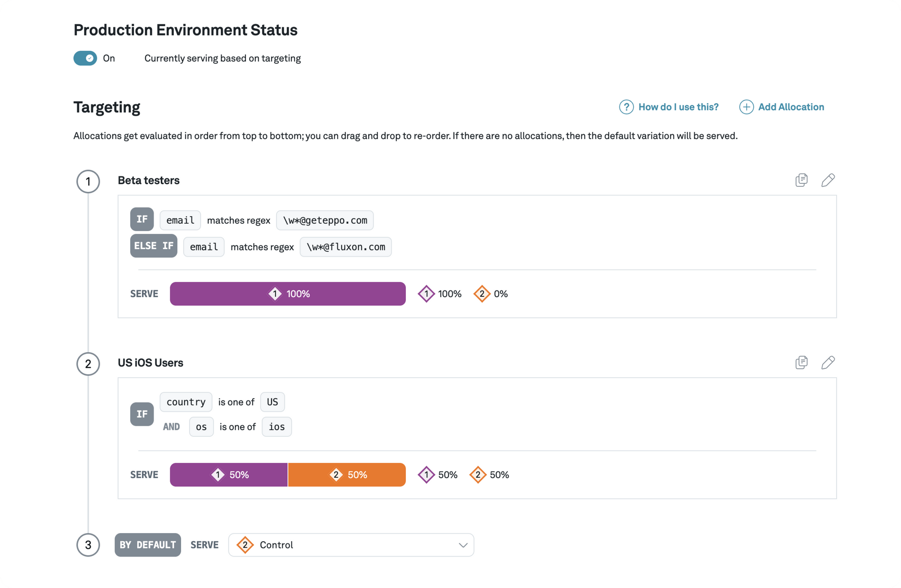Image resolution: width=901 pixels, height=588 pixels.
Task: Click the variation 1 diamond beside 100%
Action: (x=426, y=294)
